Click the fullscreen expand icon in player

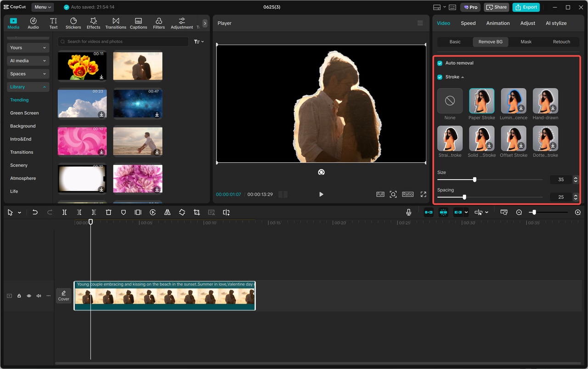(x=423, y=194)
